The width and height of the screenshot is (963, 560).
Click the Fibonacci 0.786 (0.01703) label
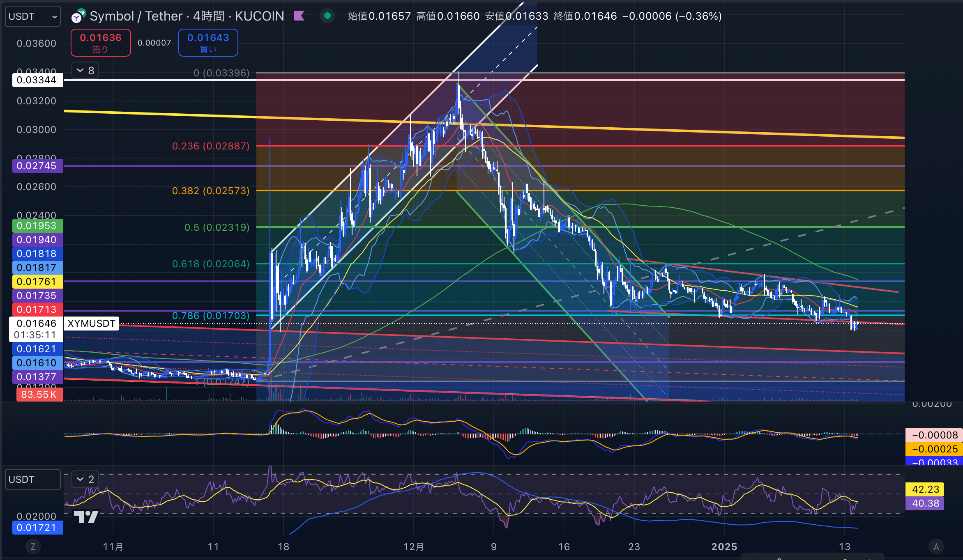(211, 316)
